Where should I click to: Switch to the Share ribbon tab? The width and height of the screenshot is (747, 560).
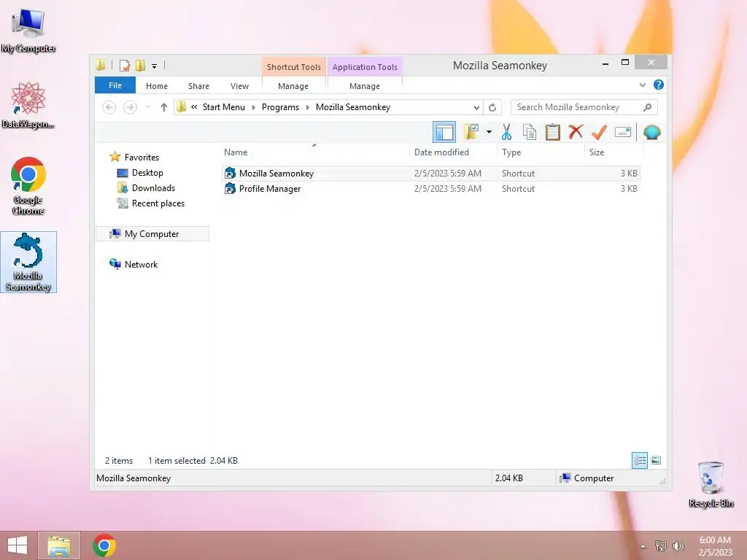coord(198,86)
